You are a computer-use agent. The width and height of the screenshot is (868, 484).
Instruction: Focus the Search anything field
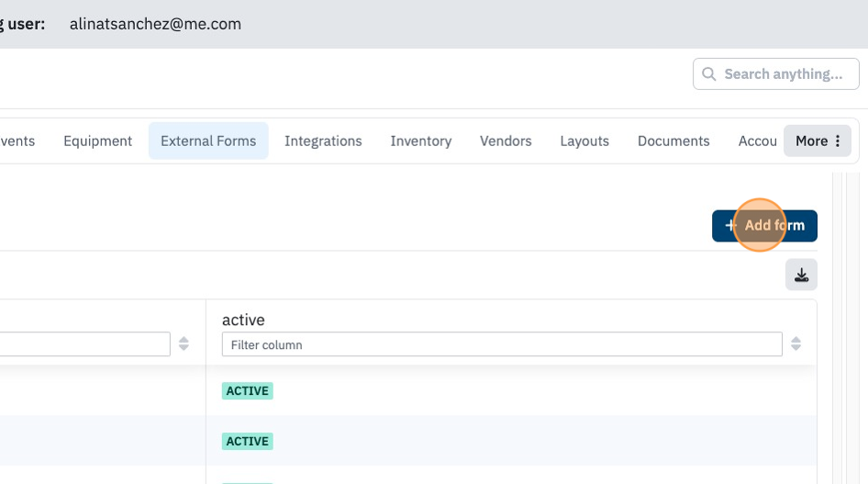[x=775, y=74]
